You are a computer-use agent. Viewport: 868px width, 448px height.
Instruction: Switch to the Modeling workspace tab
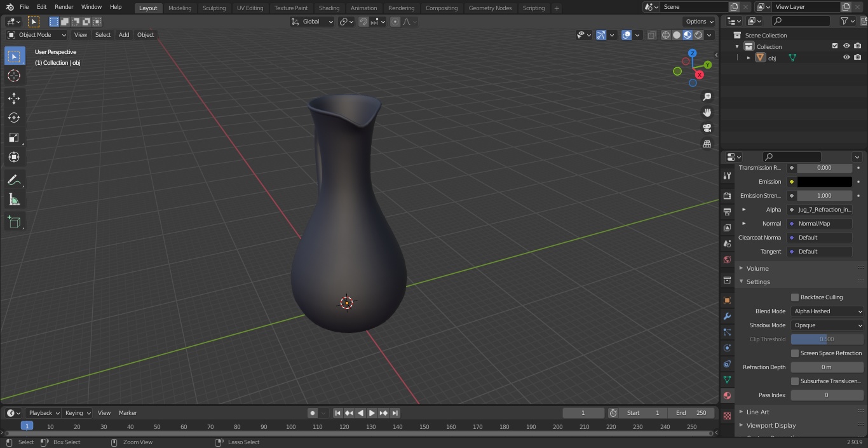180,8
